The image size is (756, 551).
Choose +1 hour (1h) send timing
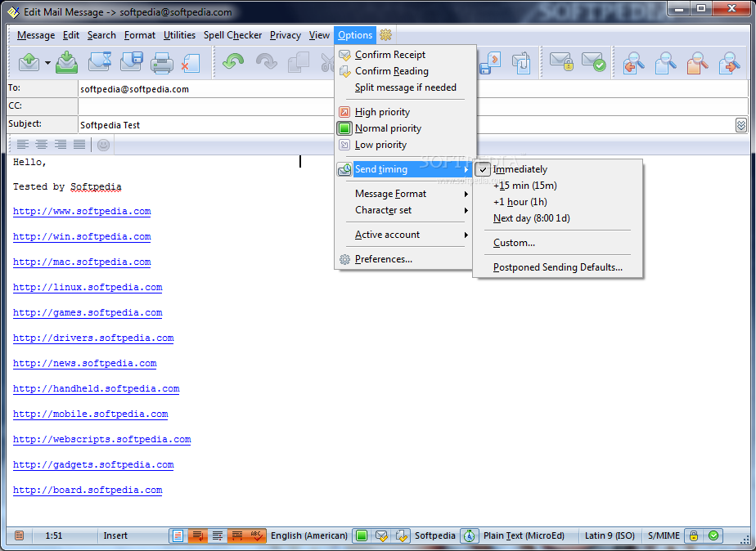[x=558, y=202]
